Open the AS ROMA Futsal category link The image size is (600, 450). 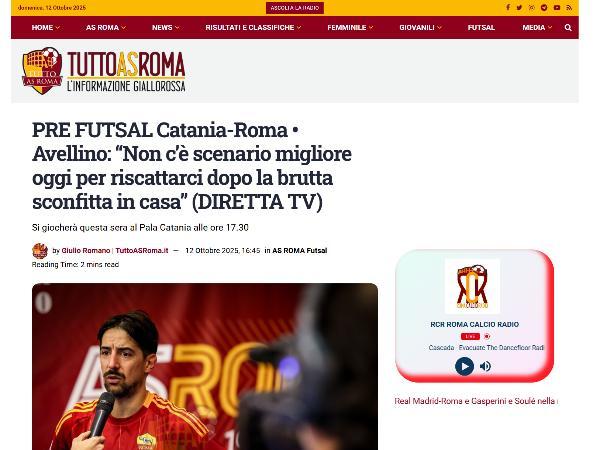point(300,251)
